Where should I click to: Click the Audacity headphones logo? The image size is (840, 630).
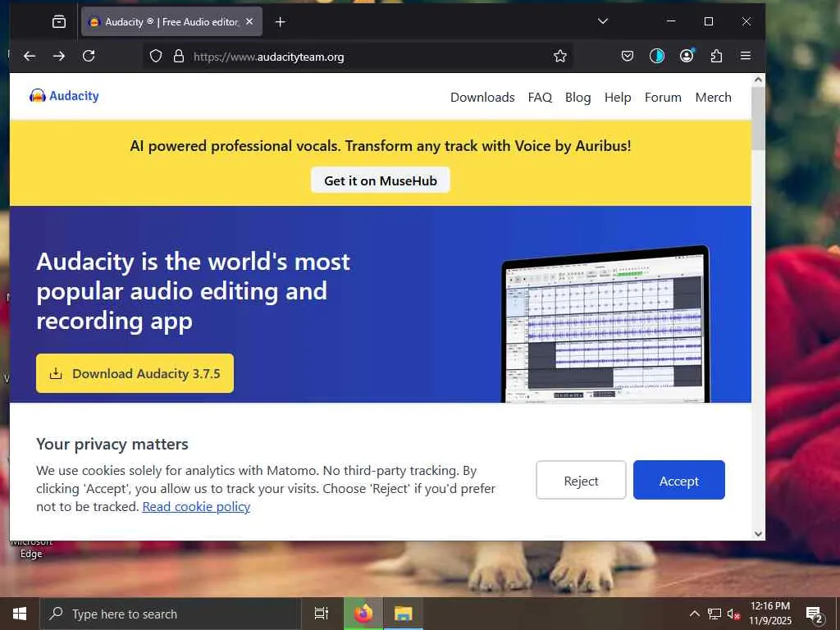tap(64, 96)
